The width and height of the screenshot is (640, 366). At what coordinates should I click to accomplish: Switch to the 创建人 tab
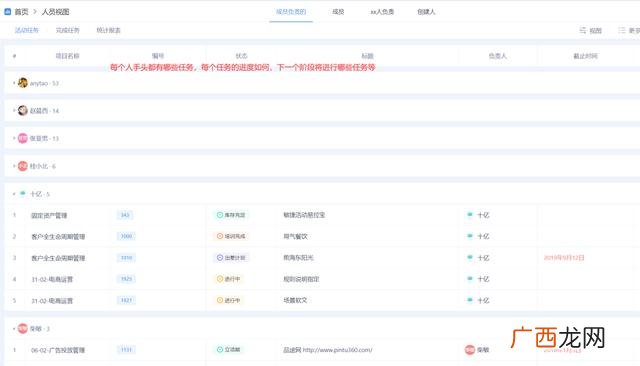pos(426,12)
